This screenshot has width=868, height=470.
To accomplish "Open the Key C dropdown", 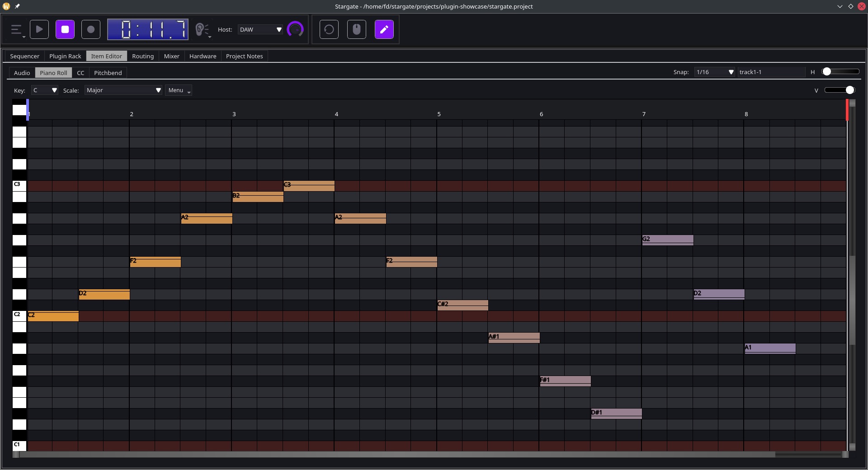I will (x=45, y=90).
